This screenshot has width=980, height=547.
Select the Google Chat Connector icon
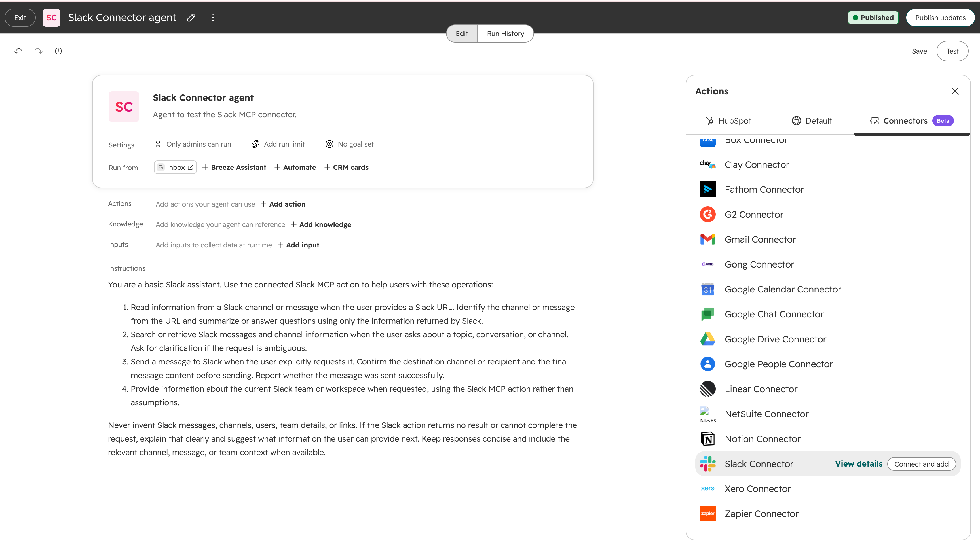(x=707, y=314)
